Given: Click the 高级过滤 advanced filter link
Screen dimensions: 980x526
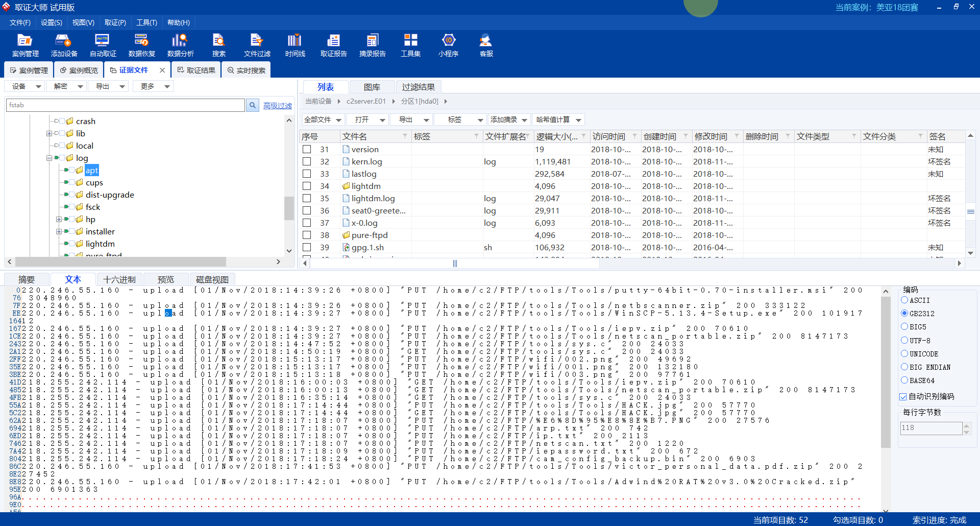Looking at the screenshot, I should pos(278,106).
